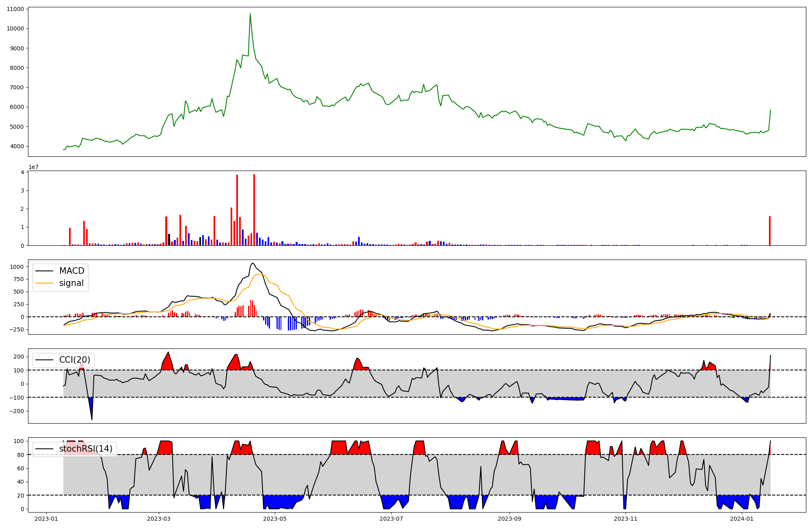This screenshot has height=528, width=812.
Task: Click the stochRSI(14) legend entry
Action: click(86, 449)
